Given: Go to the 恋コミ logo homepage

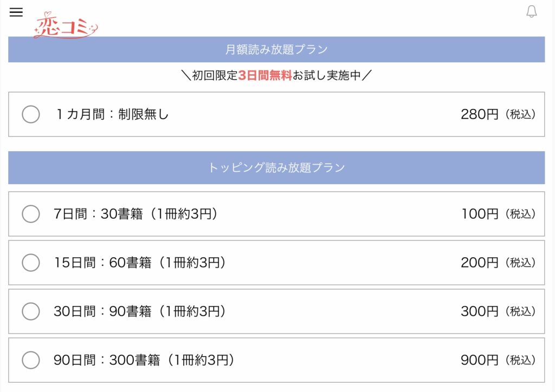Looking at the screenshot, I should click(x=66, y=25).
